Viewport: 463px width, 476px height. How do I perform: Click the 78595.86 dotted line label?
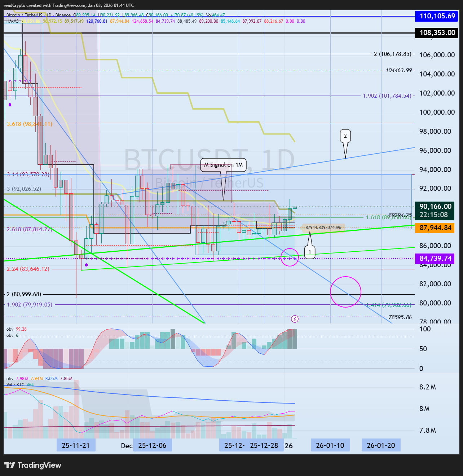[400, 317]
